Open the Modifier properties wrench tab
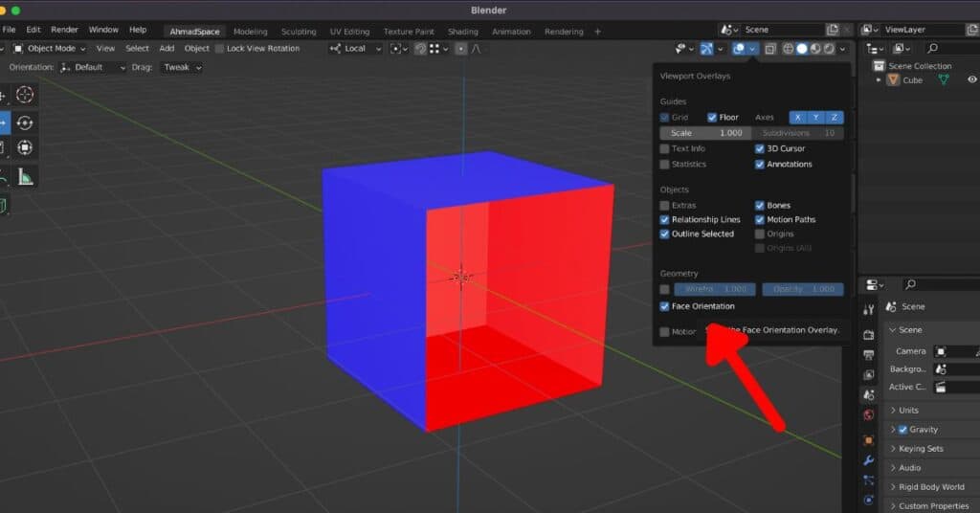980x513 pixels. pyautogui.click(x=869, y=459)
